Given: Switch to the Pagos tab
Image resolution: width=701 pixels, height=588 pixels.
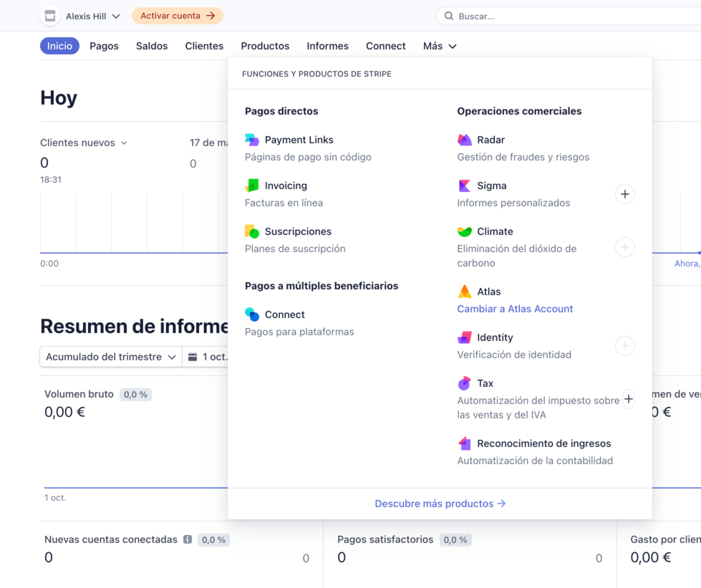Looking at the screenshot, I should (104, 46).
